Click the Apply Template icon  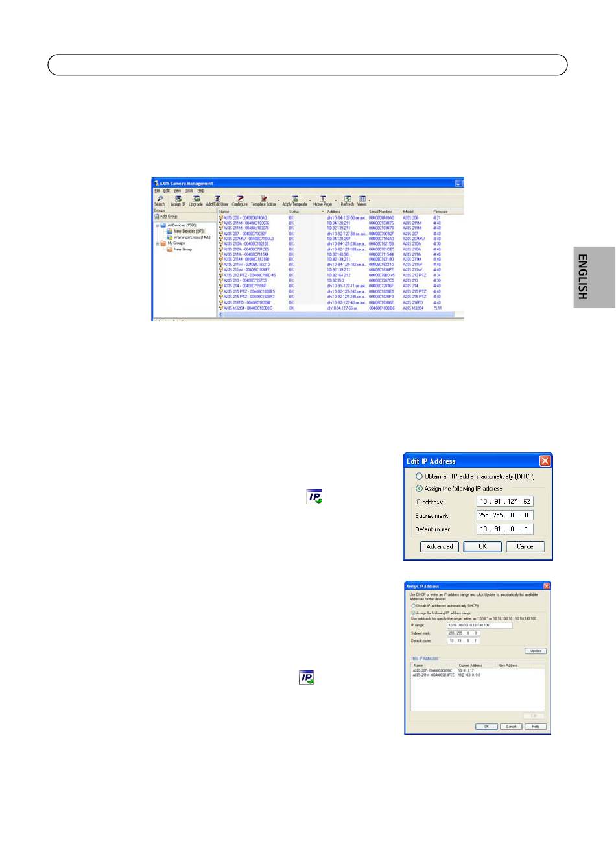[294, 201]
